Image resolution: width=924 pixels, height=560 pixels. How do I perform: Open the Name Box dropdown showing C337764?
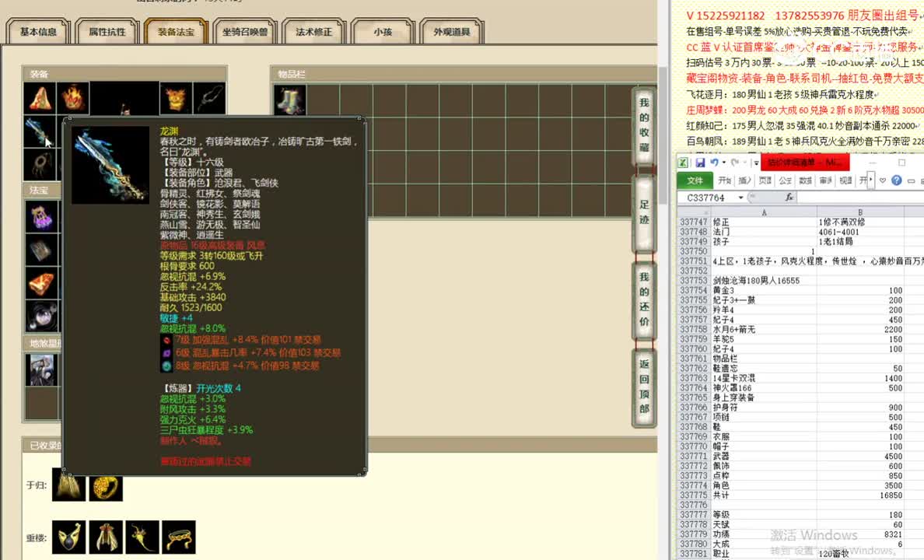pos(740,197)
